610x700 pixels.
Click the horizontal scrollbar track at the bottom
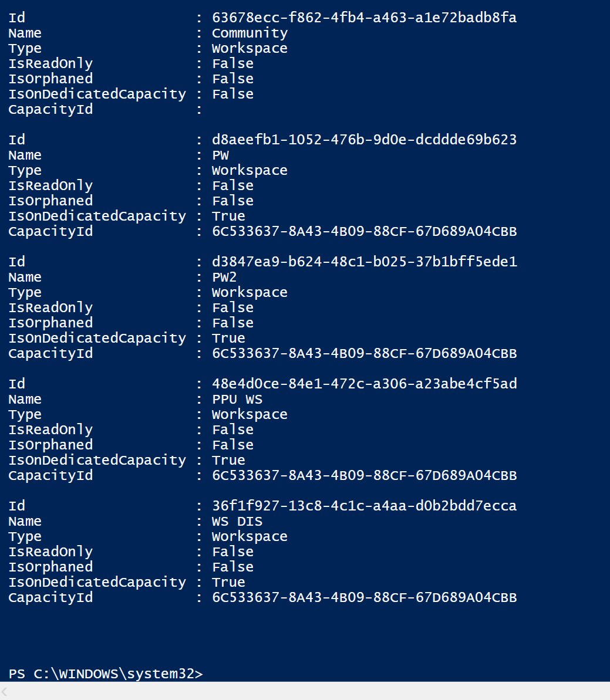click(x=305, y=691)
